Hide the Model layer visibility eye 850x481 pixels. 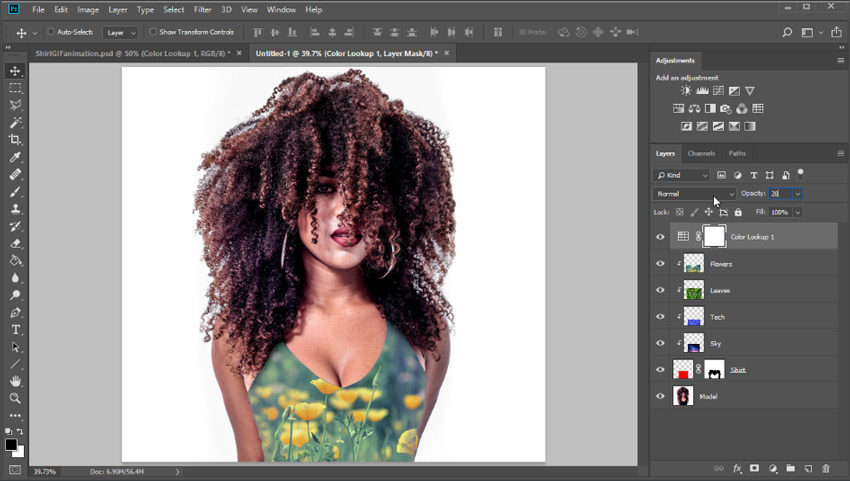click(660, 396)
